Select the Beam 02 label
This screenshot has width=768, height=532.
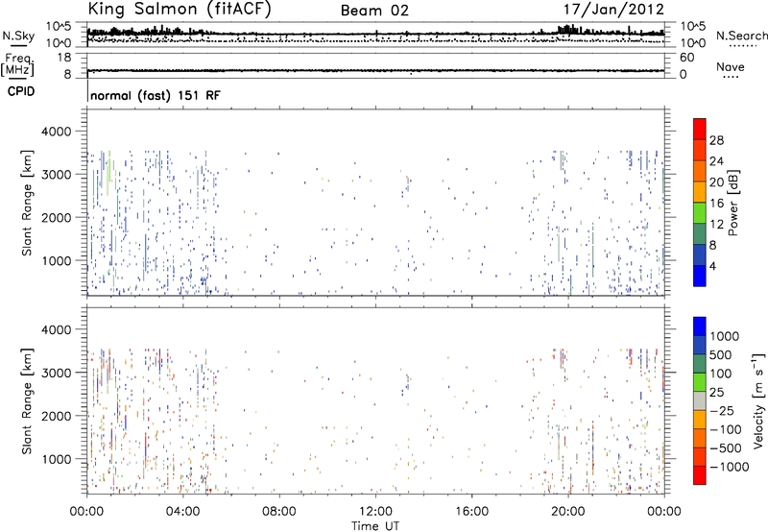pyautogui.click(x=374, y=11)
